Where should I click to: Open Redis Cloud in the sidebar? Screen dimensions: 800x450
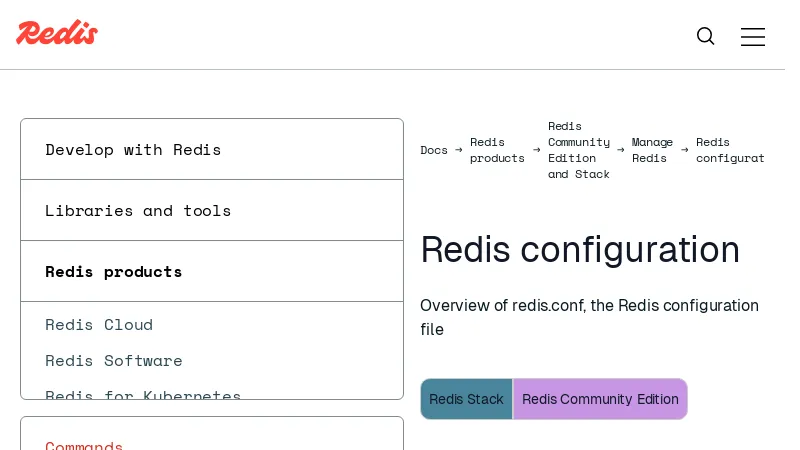click(x=99, y=325)
